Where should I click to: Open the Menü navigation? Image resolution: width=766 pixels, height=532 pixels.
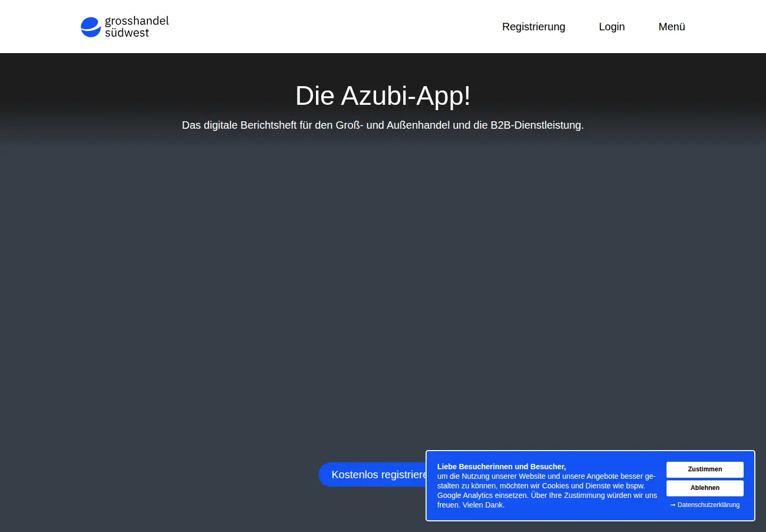[672, 27]
